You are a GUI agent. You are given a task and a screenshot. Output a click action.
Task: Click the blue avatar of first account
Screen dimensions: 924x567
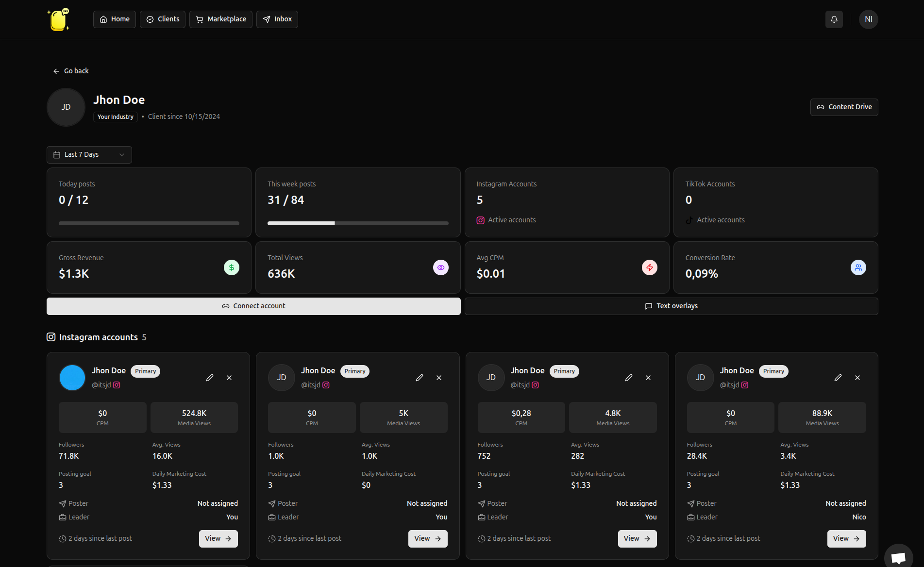pyautogui.click(x=72, y=378)
